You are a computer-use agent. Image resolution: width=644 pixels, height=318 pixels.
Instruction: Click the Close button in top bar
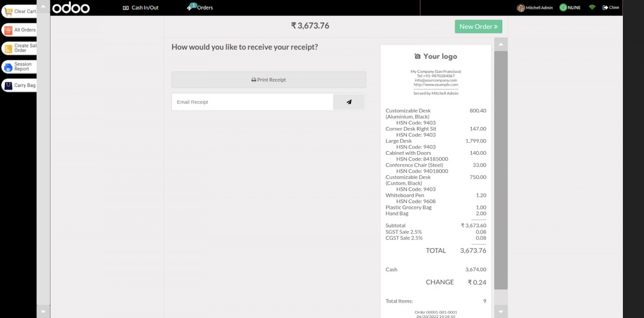[x=611, y=8]
